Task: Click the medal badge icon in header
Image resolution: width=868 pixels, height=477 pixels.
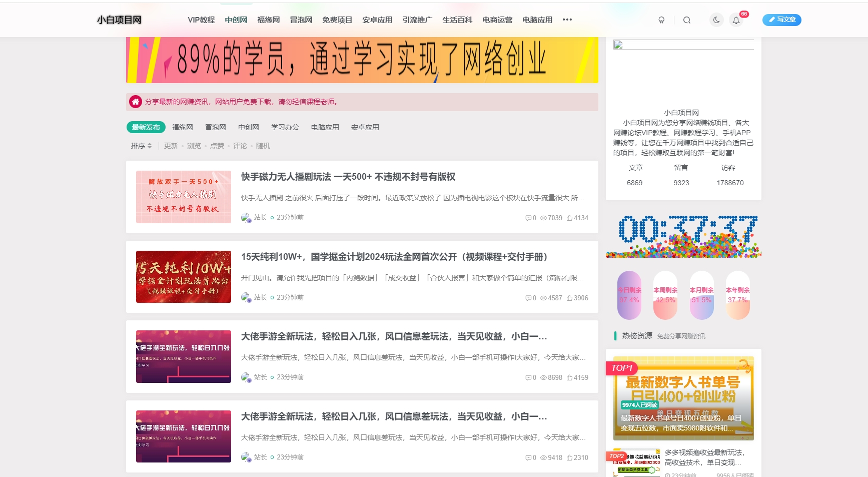Action: 661,20
